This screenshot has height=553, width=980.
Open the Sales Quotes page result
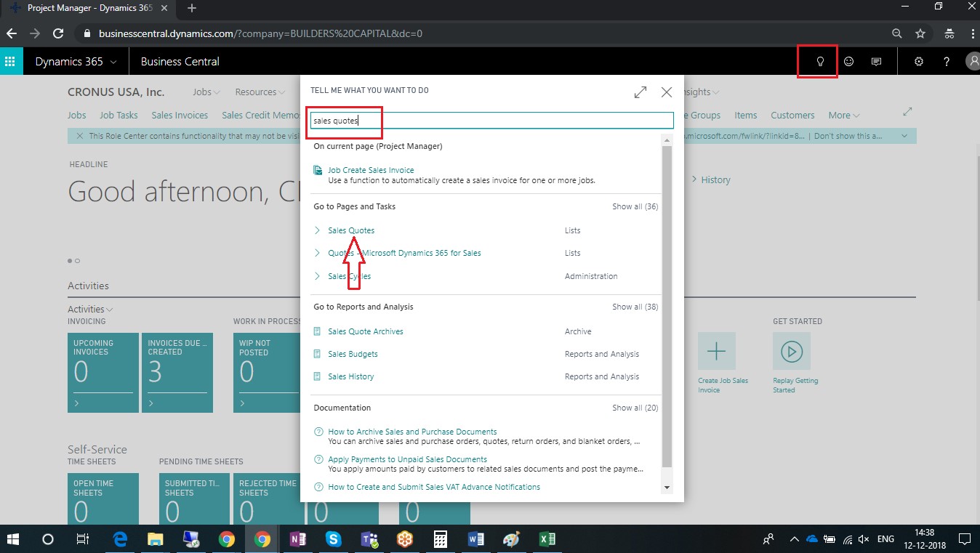351,230
